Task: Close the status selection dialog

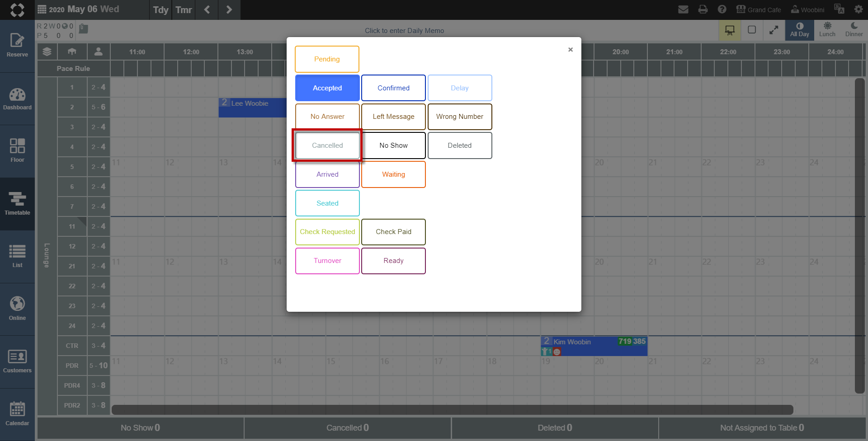Action: 571,50
